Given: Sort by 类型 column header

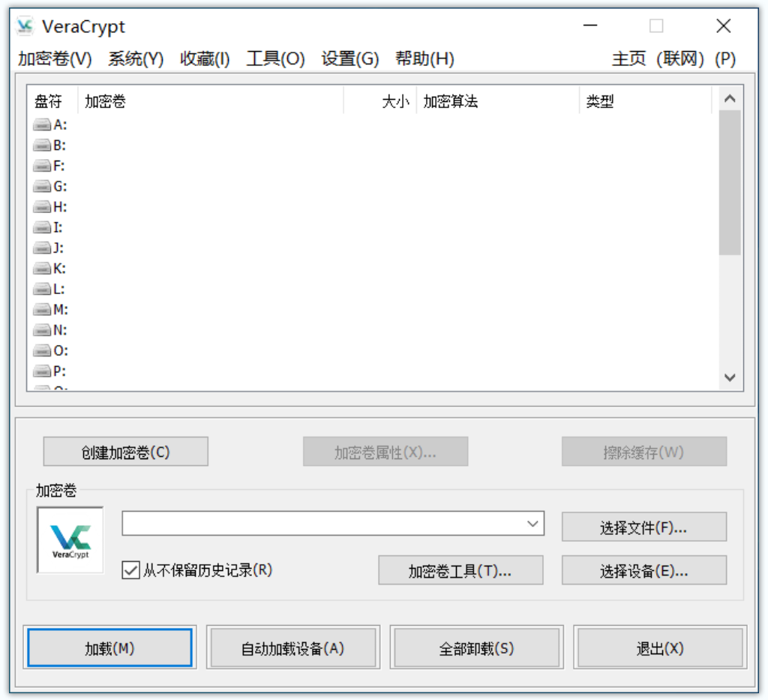Looking at the screenshot, I should [646, 101].
